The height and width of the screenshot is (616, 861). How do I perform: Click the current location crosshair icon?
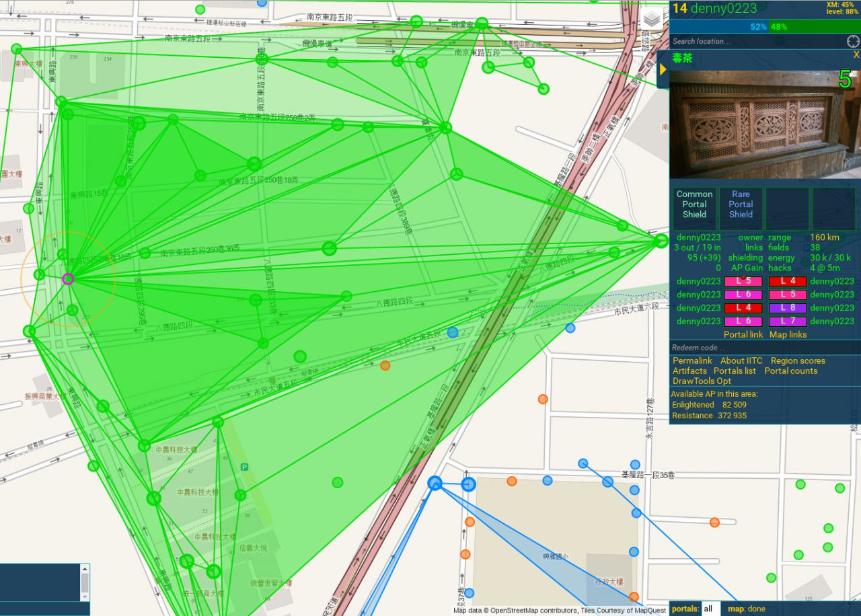pos(853,41)
